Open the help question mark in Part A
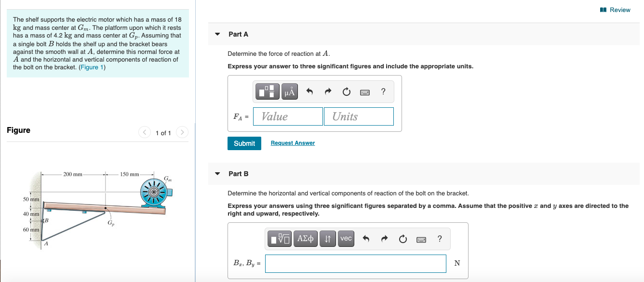 (x=383, y=92)
